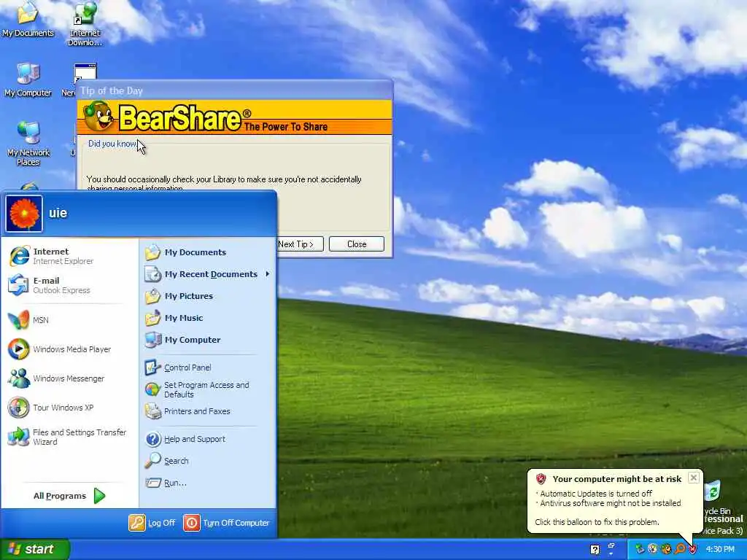The image size is (747, 560).
Task: Open Search from Start menu
Action: [207, 461]
